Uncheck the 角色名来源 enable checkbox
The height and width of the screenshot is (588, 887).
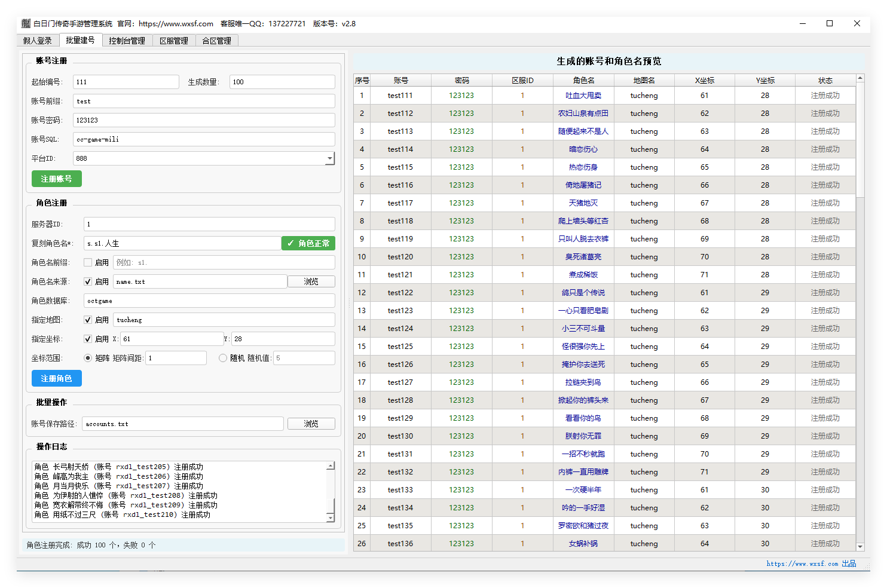pos(88,281)
